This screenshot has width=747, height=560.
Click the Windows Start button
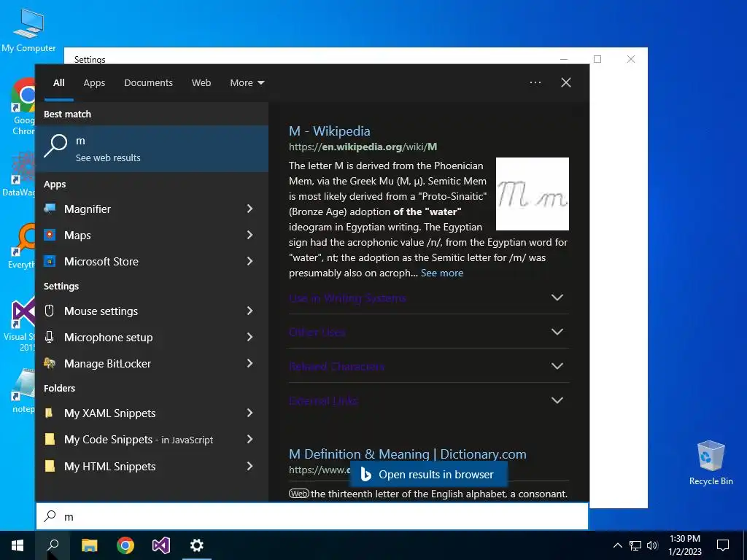18,545
